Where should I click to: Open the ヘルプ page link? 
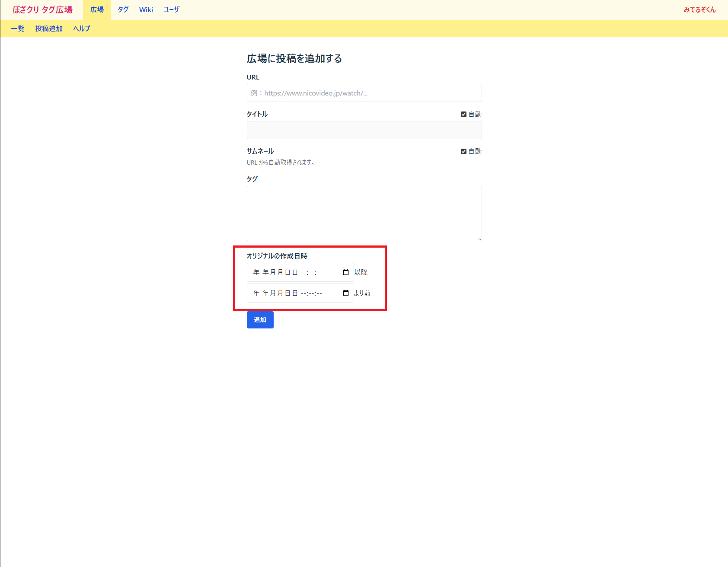pyautogui.click(x=82, y=29)
